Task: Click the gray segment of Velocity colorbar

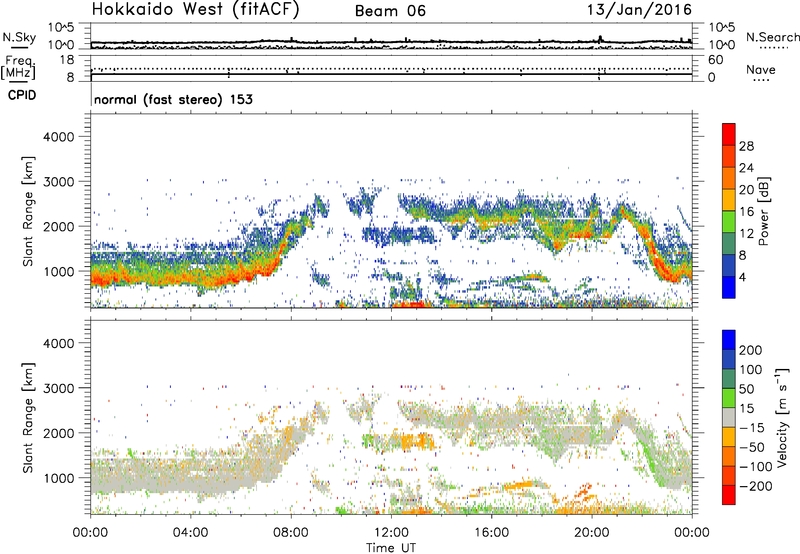Action: click(729, 417)
